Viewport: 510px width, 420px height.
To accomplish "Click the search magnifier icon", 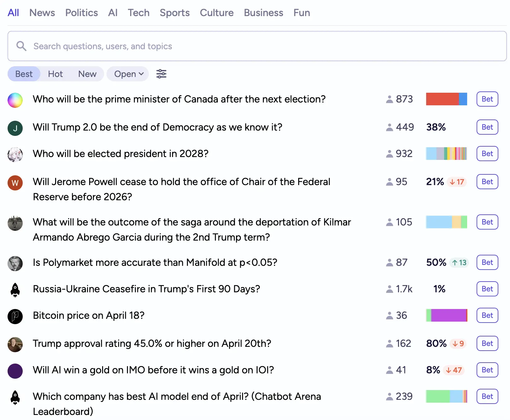I will coord(21,46).
